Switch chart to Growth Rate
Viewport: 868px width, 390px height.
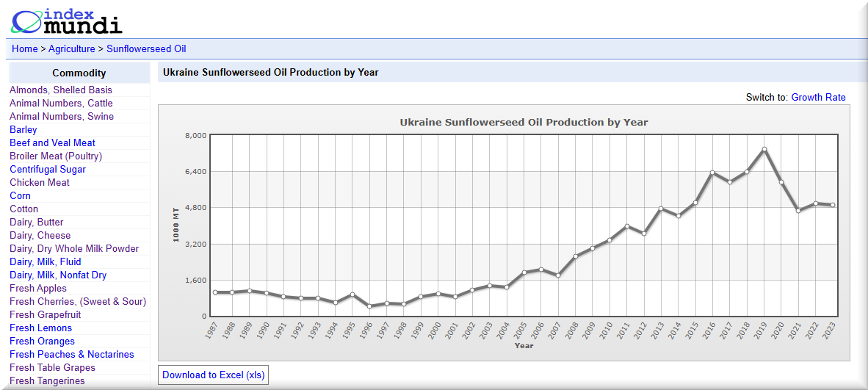tap(818, 97)
